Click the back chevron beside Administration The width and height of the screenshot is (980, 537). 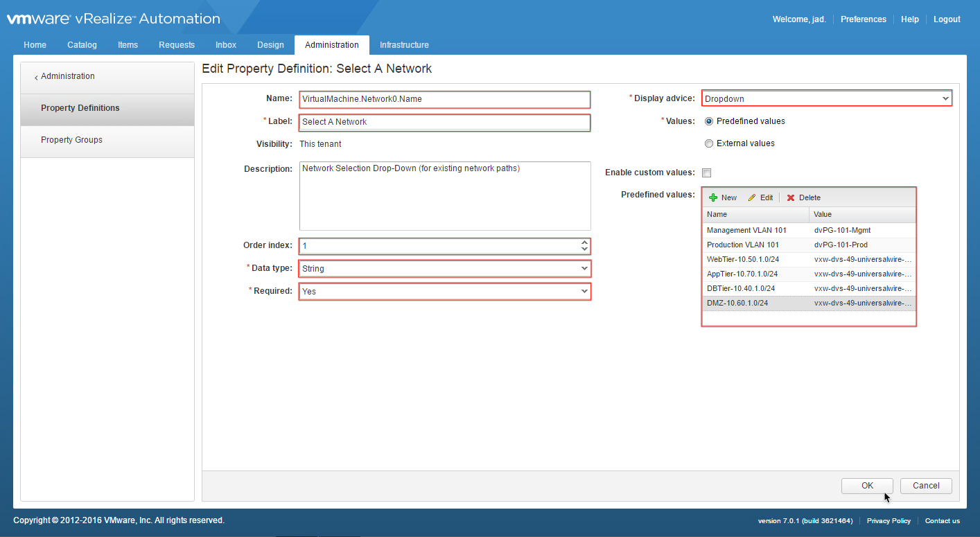tap(36, 77)
